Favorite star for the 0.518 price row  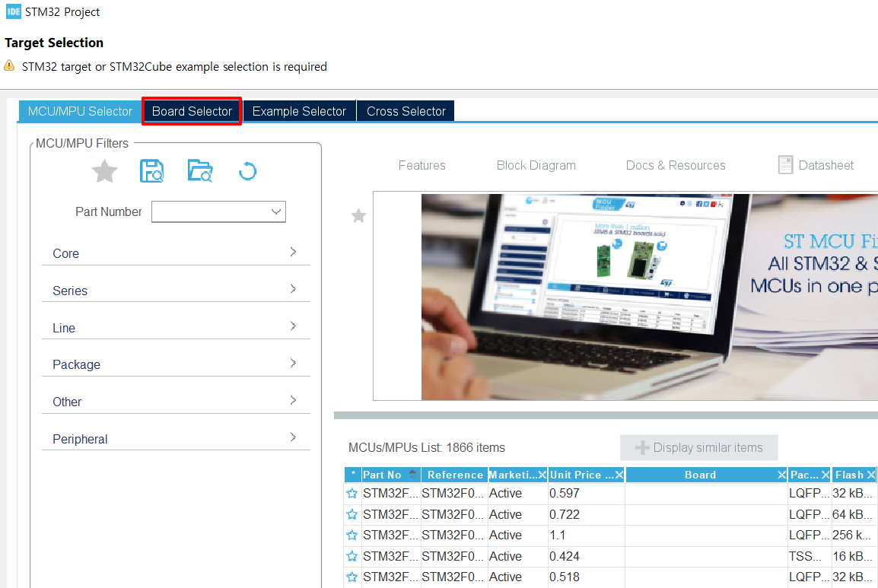(352, 577)
